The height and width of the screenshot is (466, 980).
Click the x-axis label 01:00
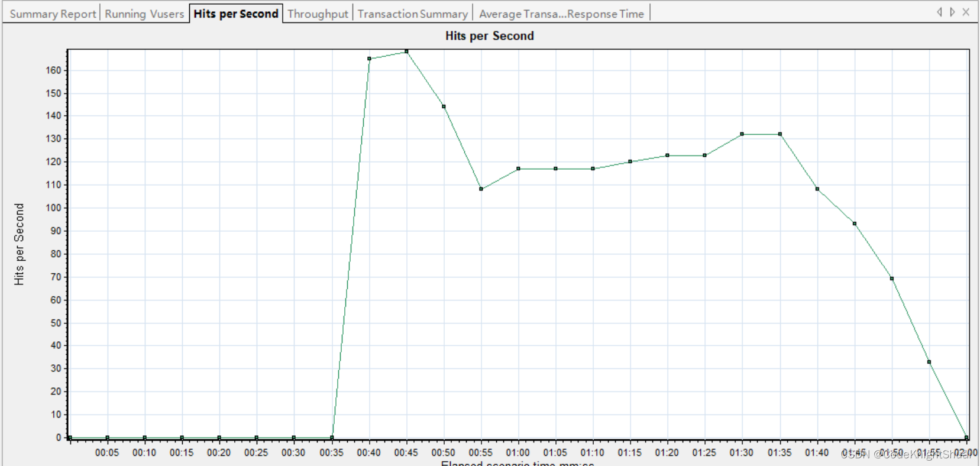coord(518,453)
